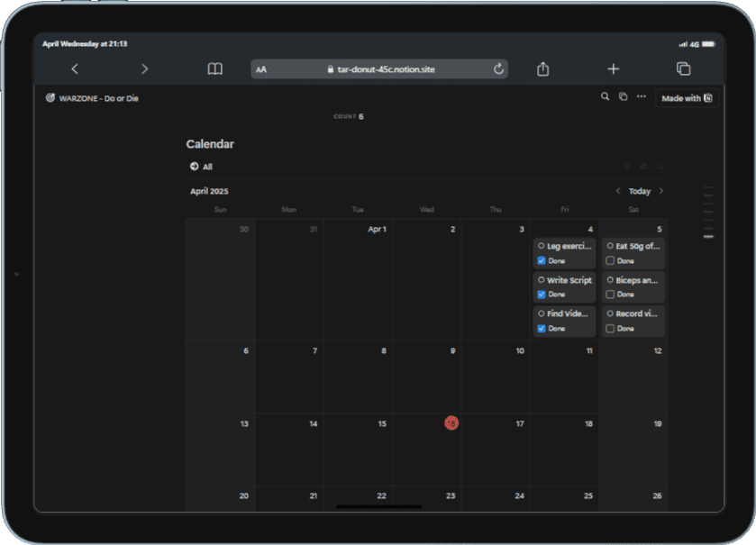Open Safari bookmarks book icon

coord(215,68)
